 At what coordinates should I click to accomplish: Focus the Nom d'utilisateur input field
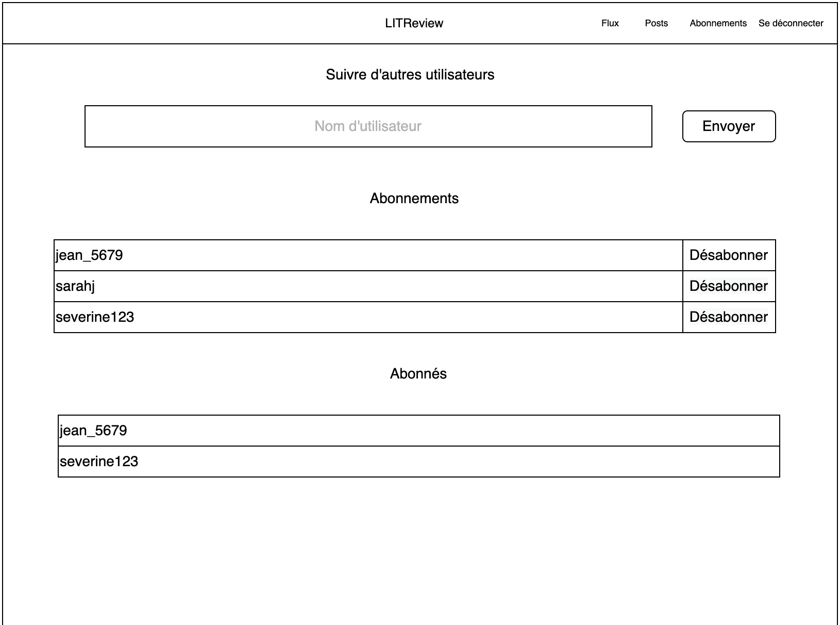pyautogui.click(x=368, y=126)
